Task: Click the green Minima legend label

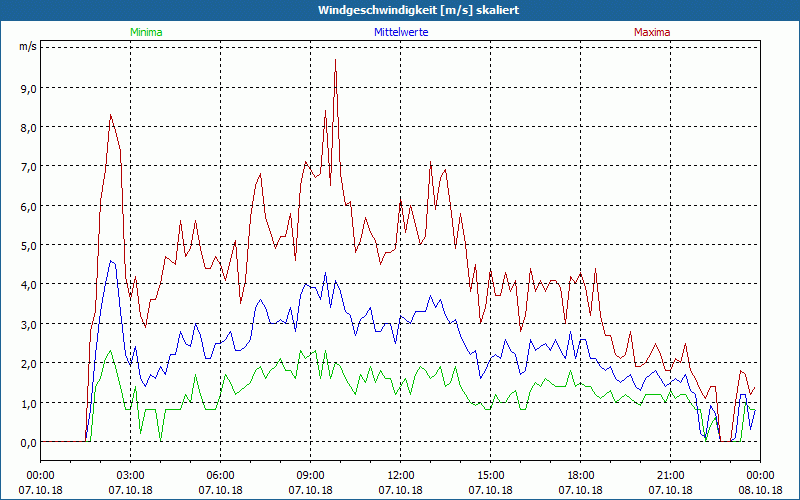Action: click(x=146, y=32)
